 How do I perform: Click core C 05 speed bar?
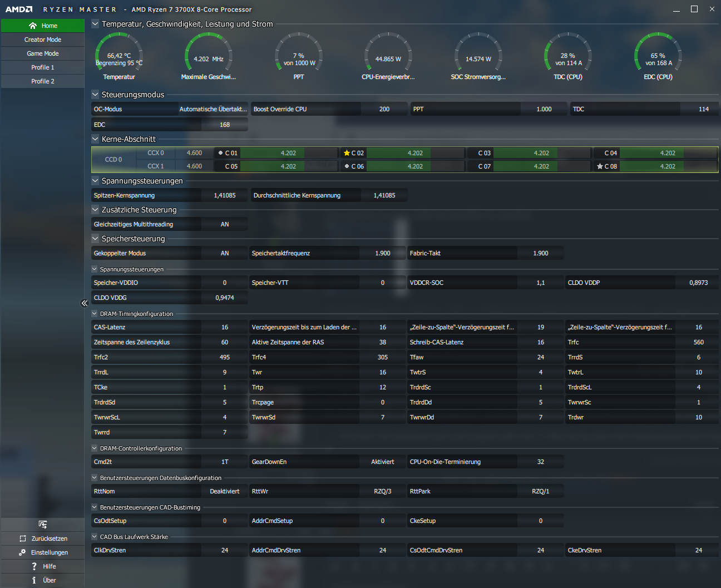(x=288, y=166)
